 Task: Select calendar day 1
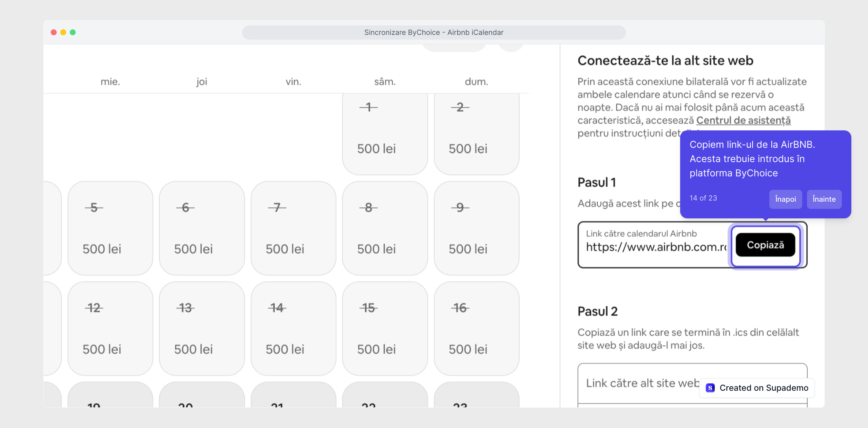(x=385, y=133)
